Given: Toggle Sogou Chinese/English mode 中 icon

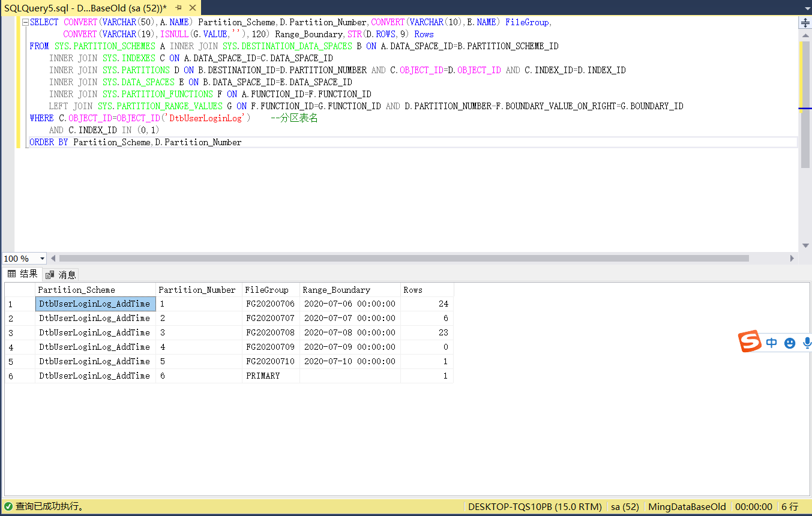Looking at the screenshot, I should tap(772, 343).
